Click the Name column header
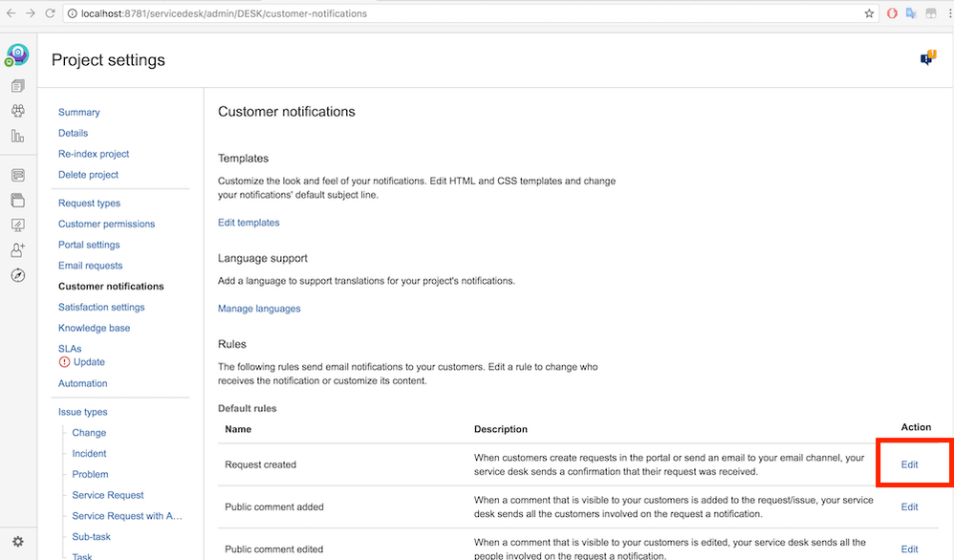This screenshot has width=954, height=560. tap(238, 429)
